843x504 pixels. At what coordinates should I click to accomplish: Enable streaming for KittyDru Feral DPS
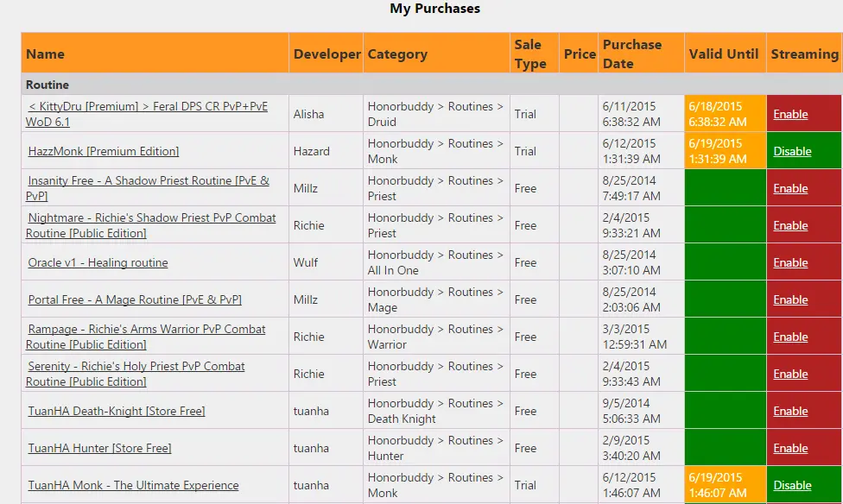point(790,114)
